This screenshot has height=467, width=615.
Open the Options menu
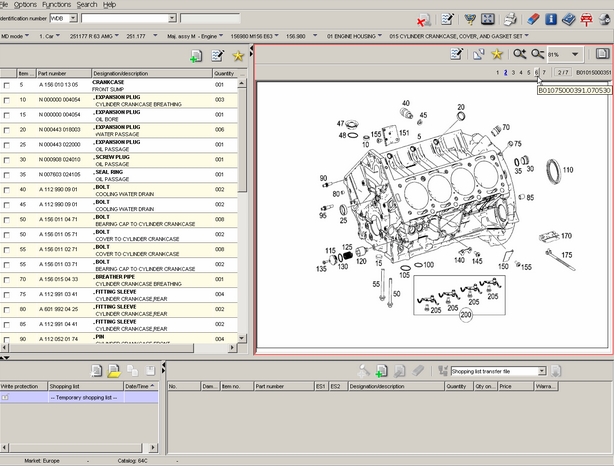(25, 5)
